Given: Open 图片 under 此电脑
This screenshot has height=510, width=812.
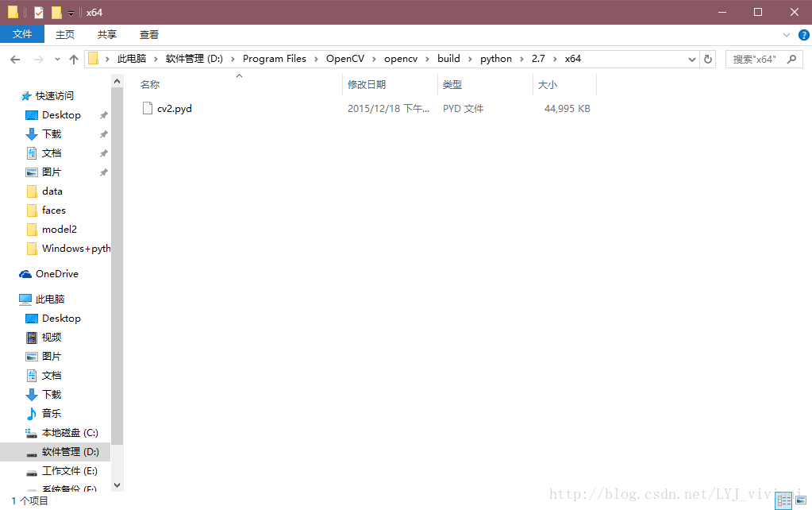Looking at the screenshot, I should click(52, 357).
